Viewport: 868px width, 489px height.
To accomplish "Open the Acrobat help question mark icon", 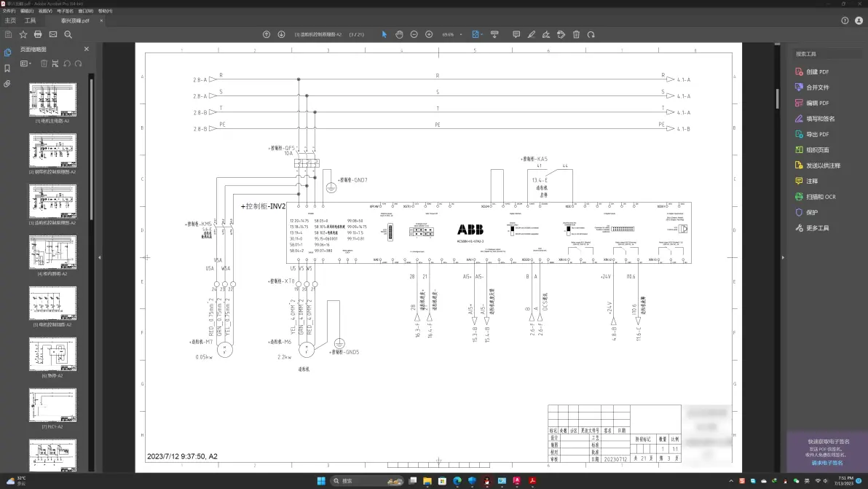I will [x=845, y=20].
